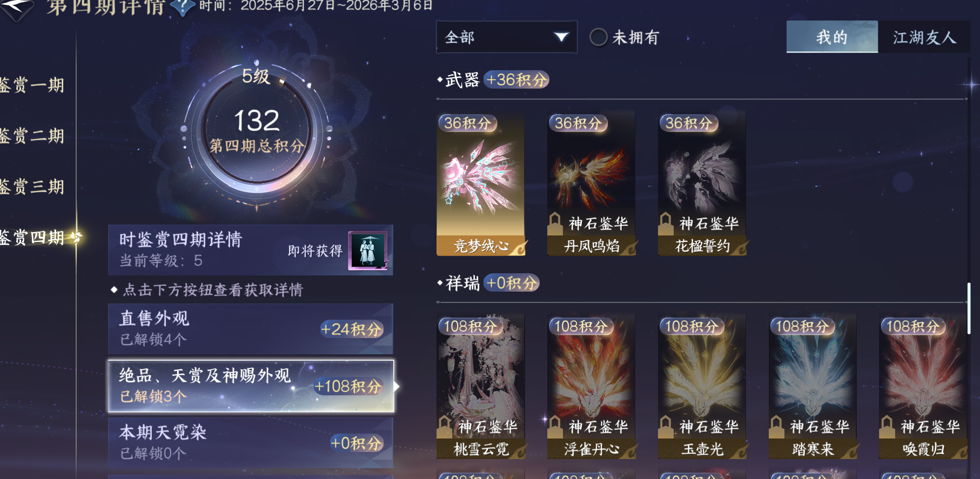The height and width of the screenshot is (479, 980).
Task: Open the help question mark icon
Action: point(183,6)
